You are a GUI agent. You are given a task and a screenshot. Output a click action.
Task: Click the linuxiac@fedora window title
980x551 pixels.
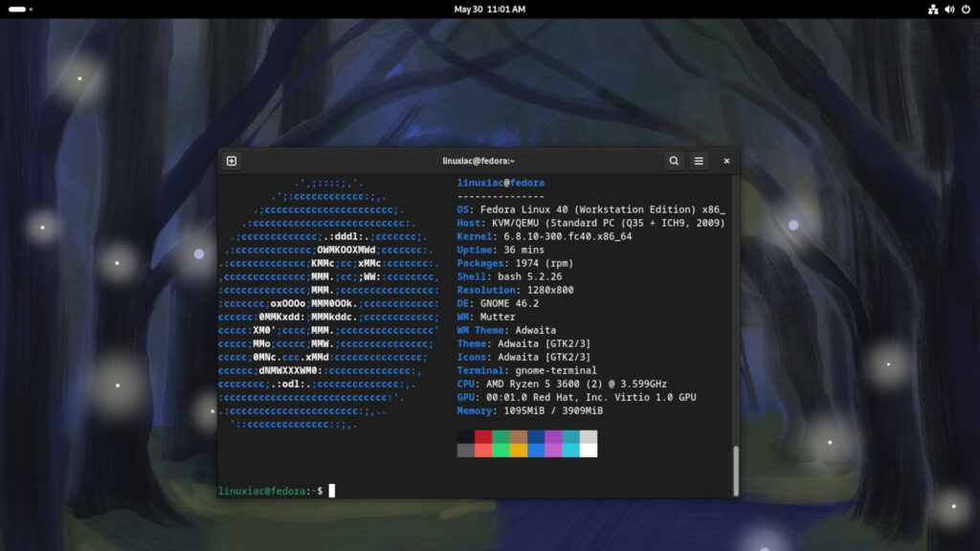[479, 161]
